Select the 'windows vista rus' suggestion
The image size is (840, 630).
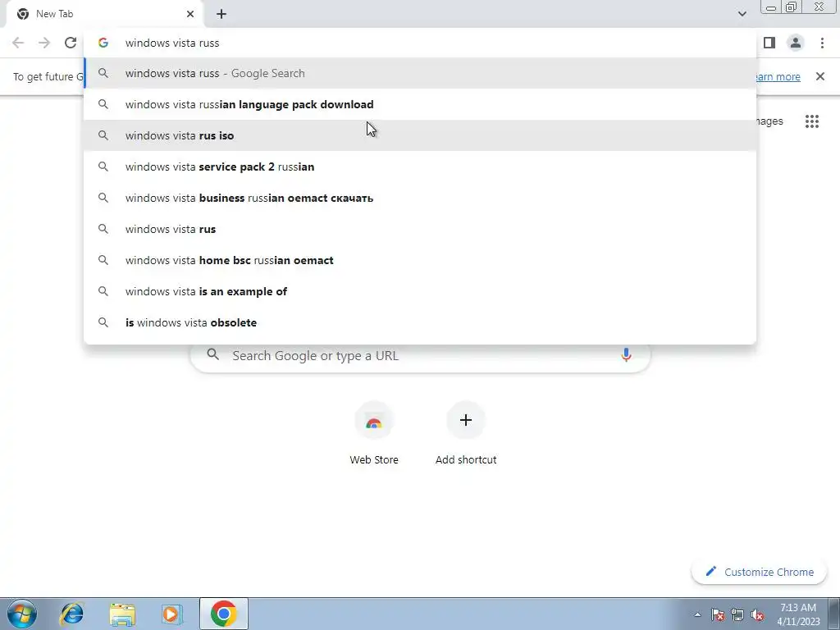[420, 229]
